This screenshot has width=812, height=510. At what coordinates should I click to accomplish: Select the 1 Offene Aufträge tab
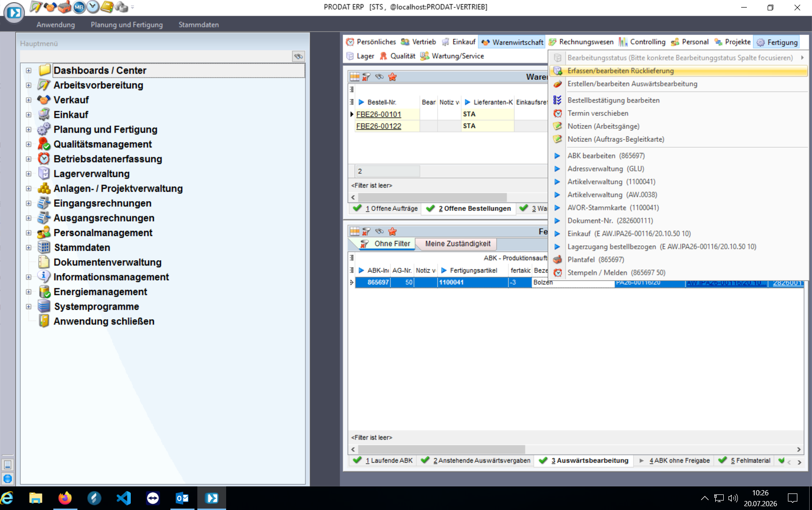[385, 208]
